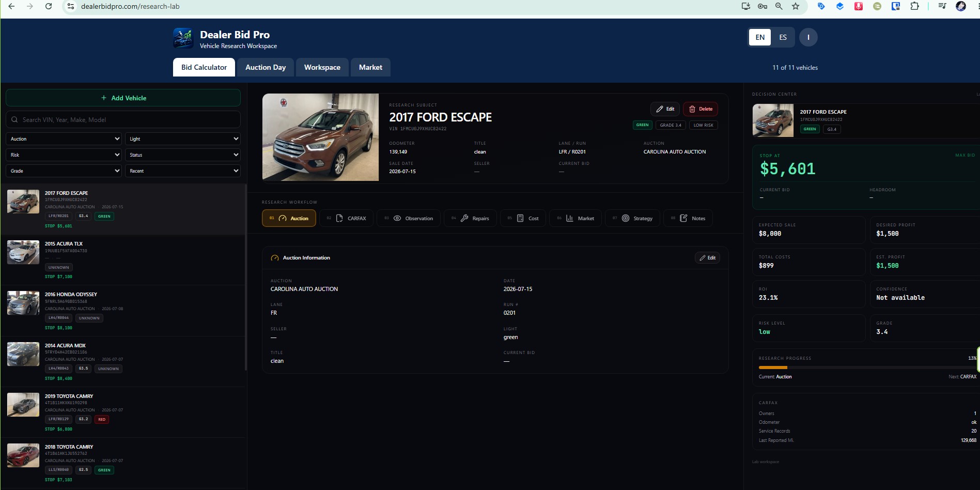The width and height of the screenshot is (980, 490).
Task: Click the Repairs wrench icon
Action: [x=464, y=218]
